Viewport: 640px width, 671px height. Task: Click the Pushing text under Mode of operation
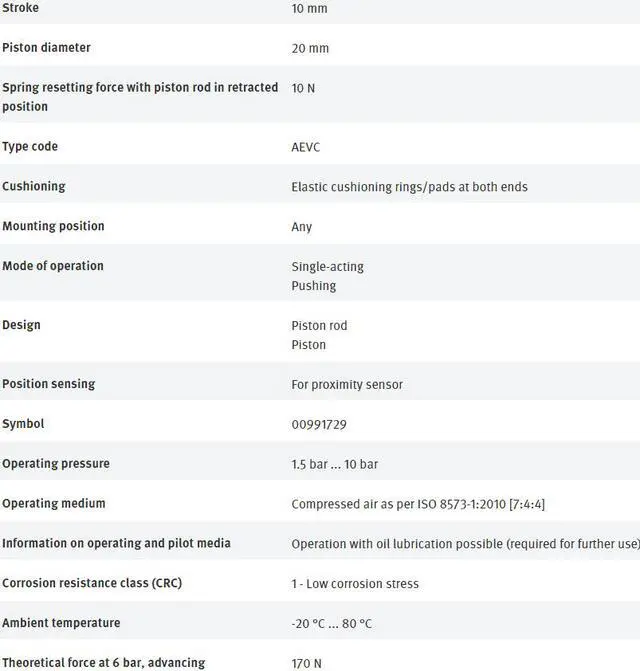pos(313,286)
